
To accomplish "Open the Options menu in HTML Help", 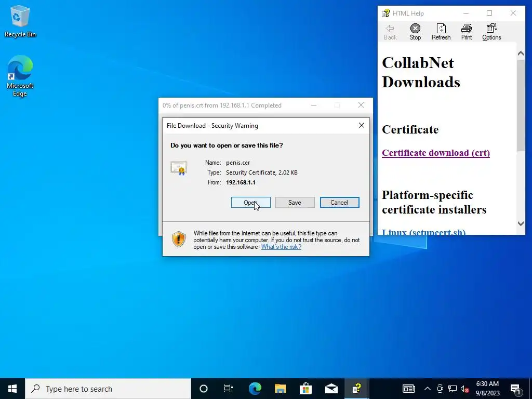I will [x=491, y=32].
